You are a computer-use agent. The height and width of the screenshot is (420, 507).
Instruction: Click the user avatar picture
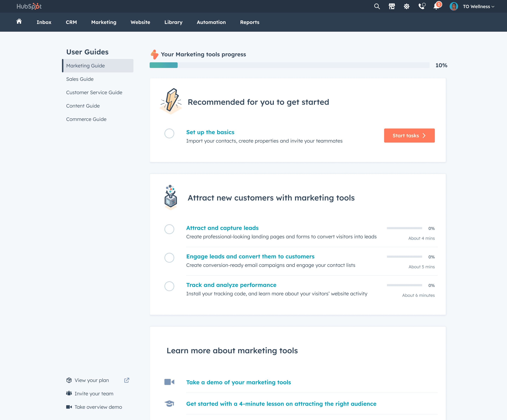click(454, 7)
